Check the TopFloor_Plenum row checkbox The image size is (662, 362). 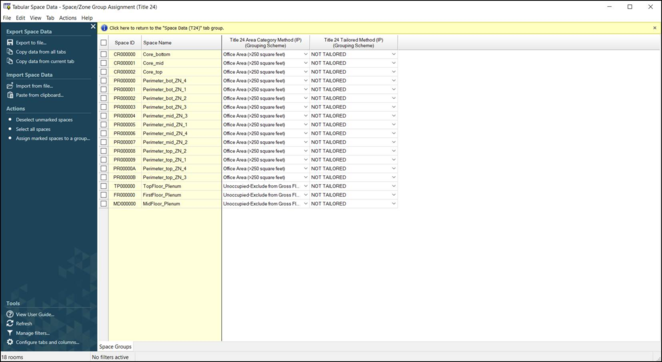[103, 186]
